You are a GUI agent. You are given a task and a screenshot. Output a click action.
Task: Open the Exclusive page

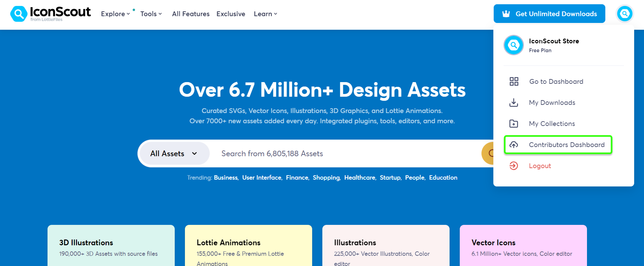pyautogui.click(x=231, y=14)
